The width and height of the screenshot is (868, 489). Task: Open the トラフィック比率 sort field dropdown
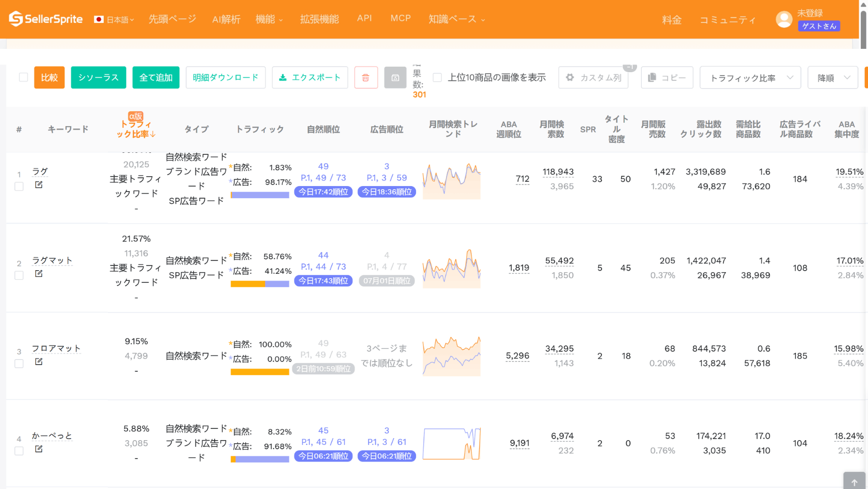(750, 77)
